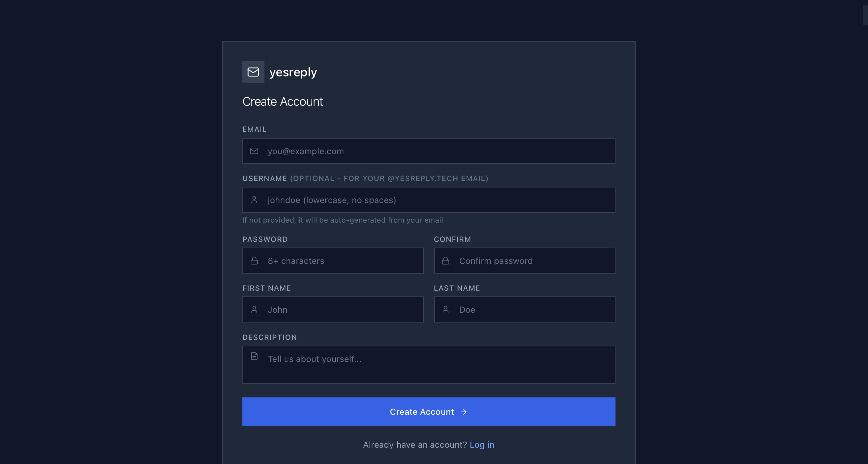Focus the Last Name input box
The width and height of the screenshot is (868, 464).
coord(533,309)
